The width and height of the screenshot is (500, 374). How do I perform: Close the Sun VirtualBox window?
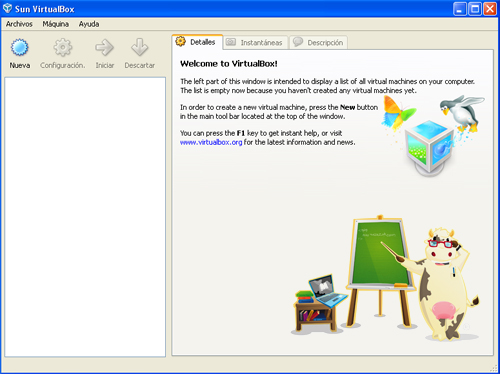490,9
